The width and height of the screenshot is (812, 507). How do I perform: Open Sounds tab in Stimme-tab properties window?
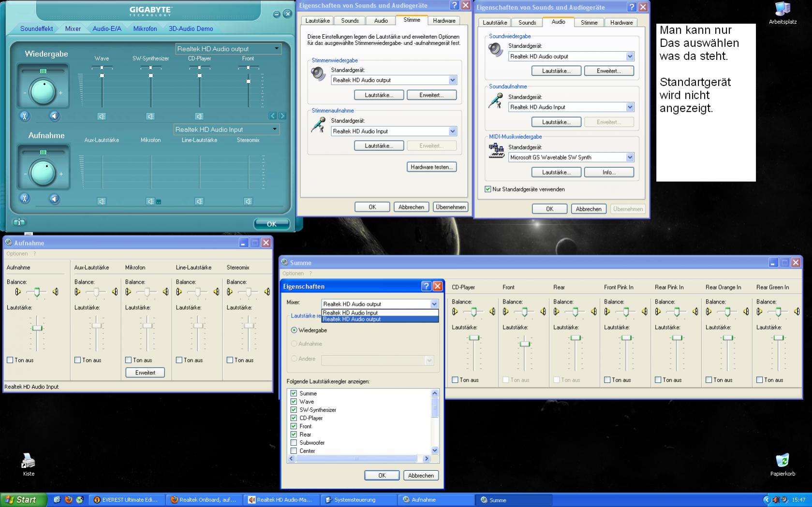(350, 21)
